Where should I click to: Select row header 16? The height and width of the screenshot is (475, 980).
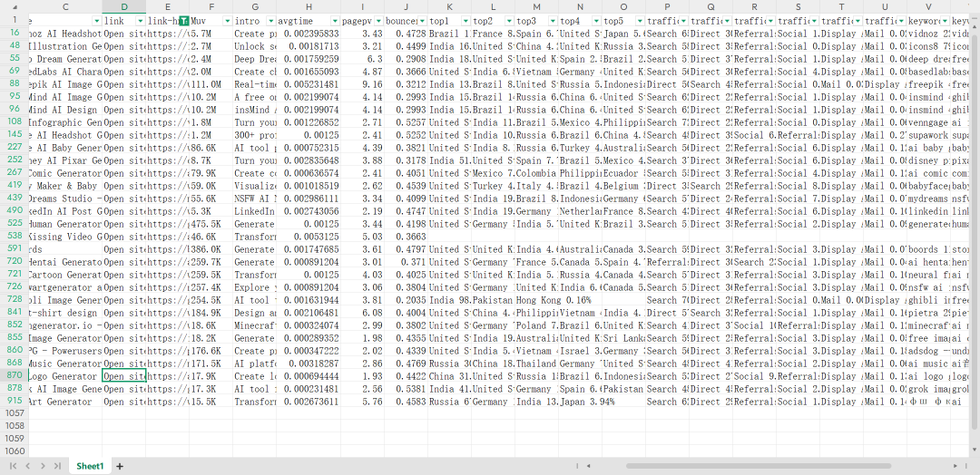15,34
